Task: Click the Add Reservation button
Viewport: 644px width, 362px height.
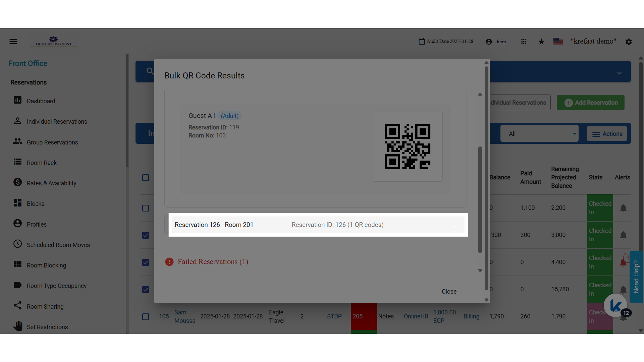Action: [x=591, y=103]
